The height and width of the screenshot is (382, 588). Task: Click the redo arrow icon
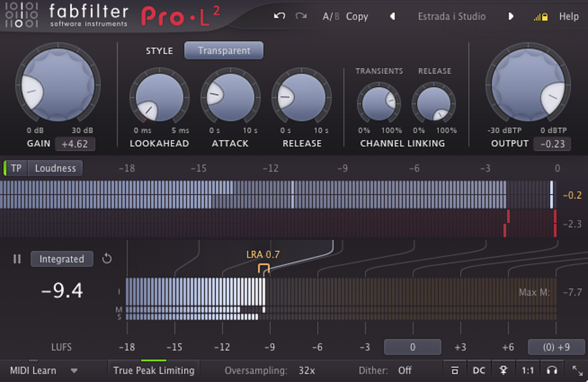click(x=301, y=16)
